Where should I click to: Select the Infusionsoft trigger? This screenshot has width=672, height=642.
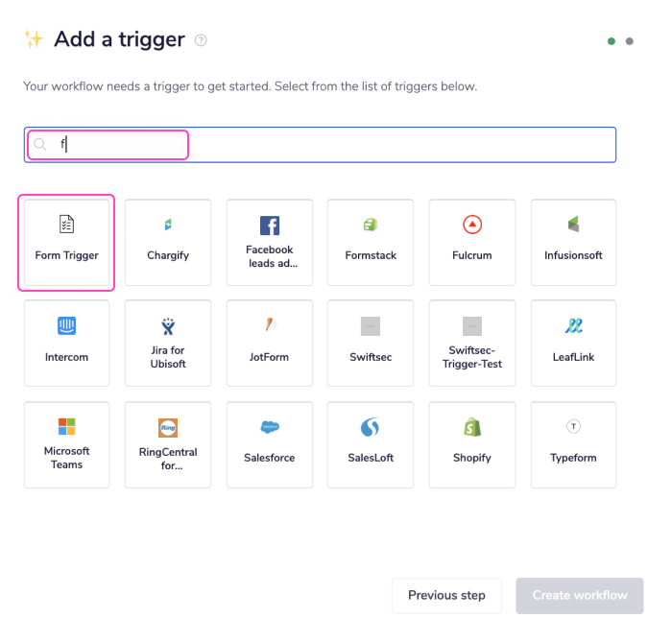pyautogui.click(x=573, y=242)
